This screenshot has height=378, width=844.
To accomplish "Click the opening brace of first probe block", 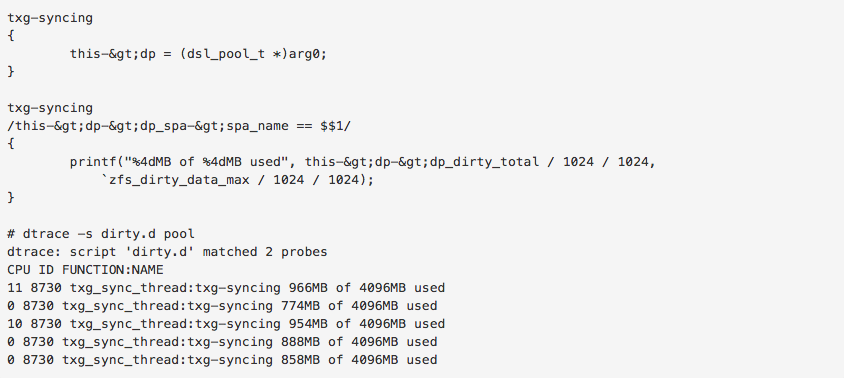I will (x=11, y=36).
